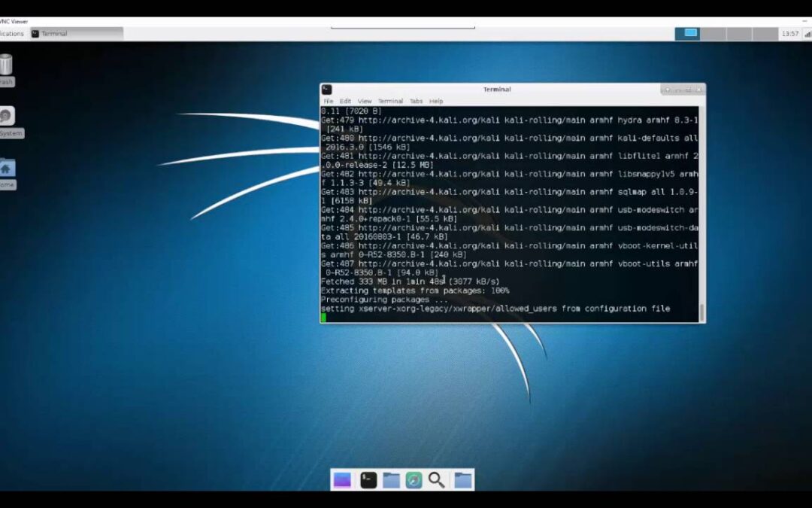The height and width of the screenshot is (508, 812).
Task: Expand the View menu in Terminal
Action: point(365,101)
